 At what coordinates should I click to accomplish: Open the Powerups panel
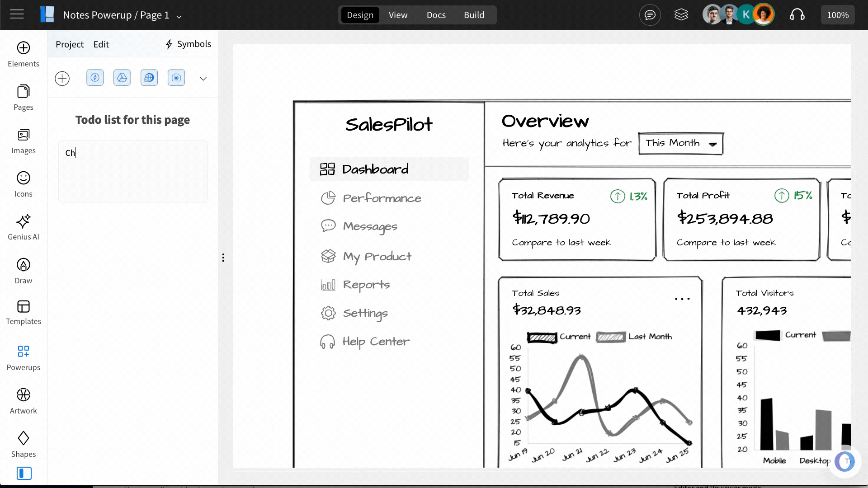pyautogui.click(x=23, y=357)
